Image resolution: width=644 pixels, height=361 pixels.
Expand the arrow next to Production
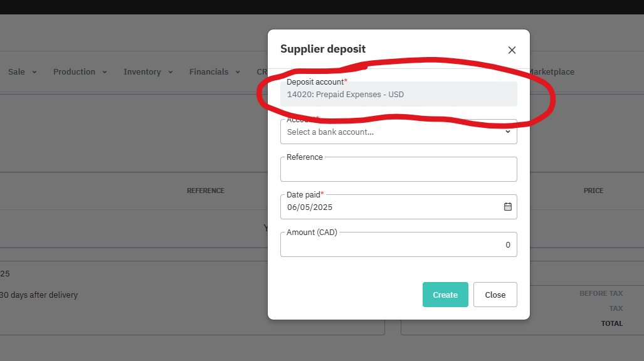[x=105, y=72]
